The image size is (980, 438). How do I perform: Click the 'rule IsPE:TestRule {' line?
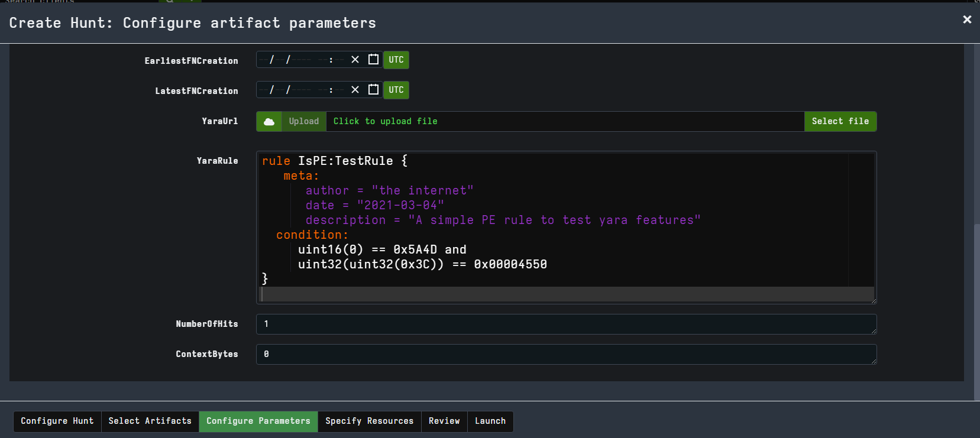point(335,161)
